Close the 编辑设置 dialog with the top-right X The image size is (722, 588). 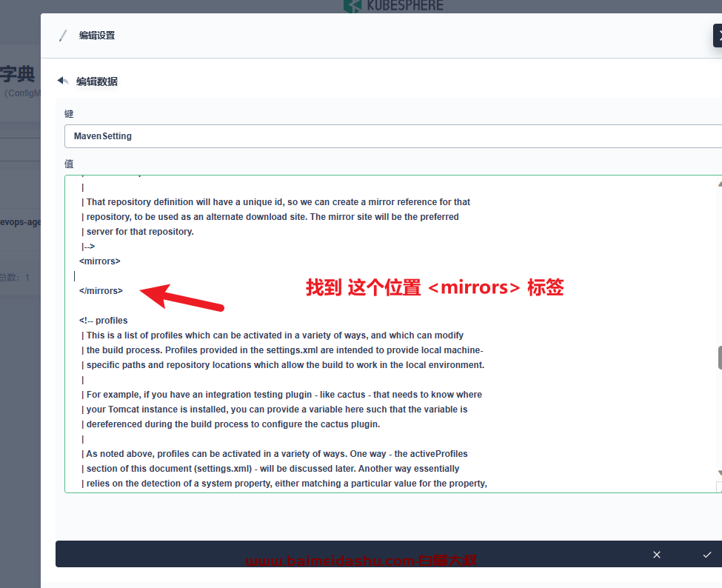click(x=719, y=36)
